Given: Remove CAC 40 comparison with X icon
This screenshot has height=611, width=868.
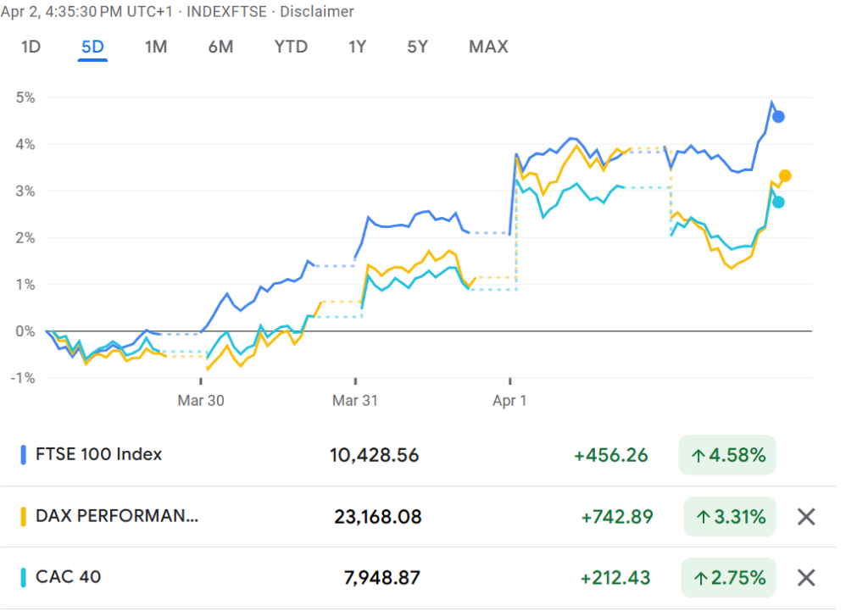Looking at the screenshot, I should (806, 578).
